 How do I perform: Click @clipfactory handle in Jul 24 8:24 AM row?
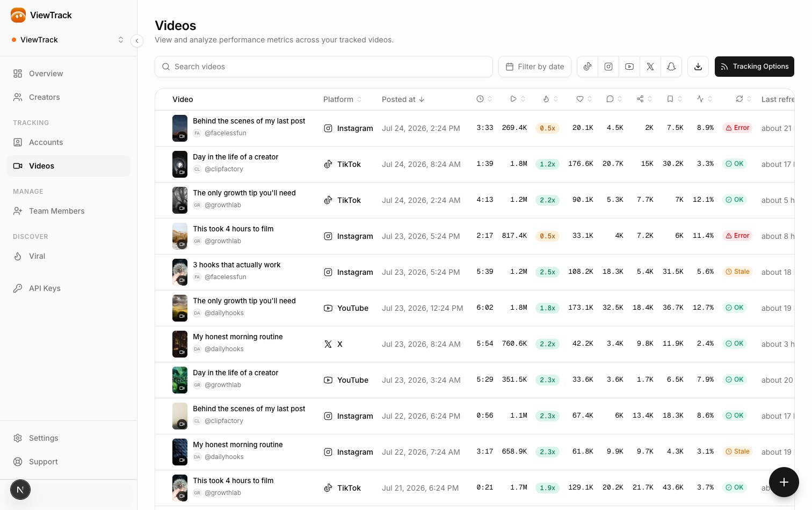click(x=224, y=169)
